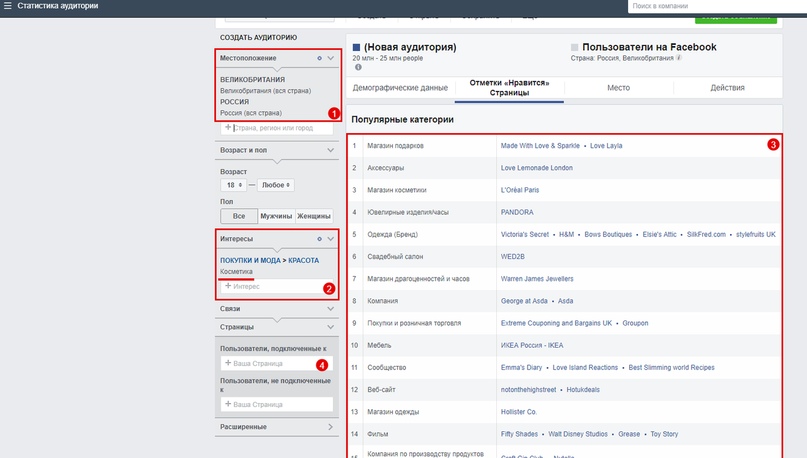
Task: Open the L'Oréal Paris page link
Action: (520, 190)
